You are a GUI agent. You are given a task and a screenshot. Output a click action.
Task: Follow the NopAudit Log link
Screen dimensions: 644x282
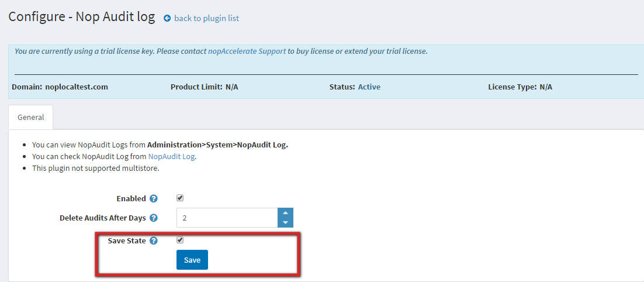[x=171, y=157]
